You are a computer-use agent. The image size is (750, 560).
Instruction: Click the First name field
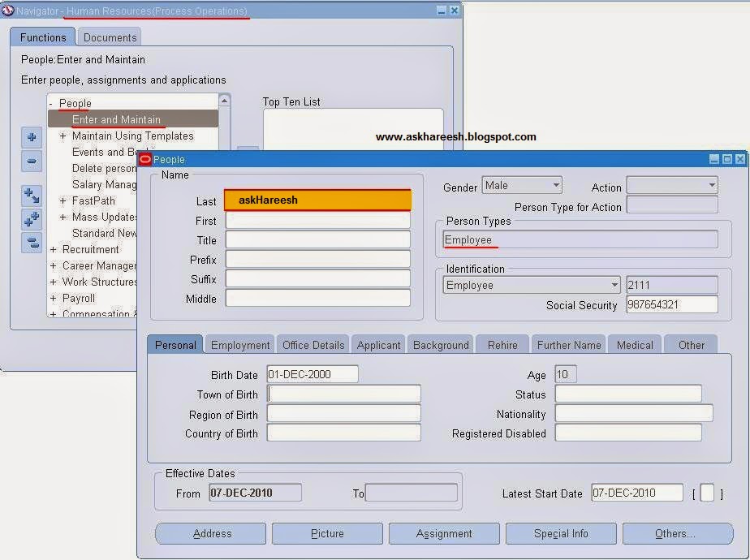tap(317, 221)
